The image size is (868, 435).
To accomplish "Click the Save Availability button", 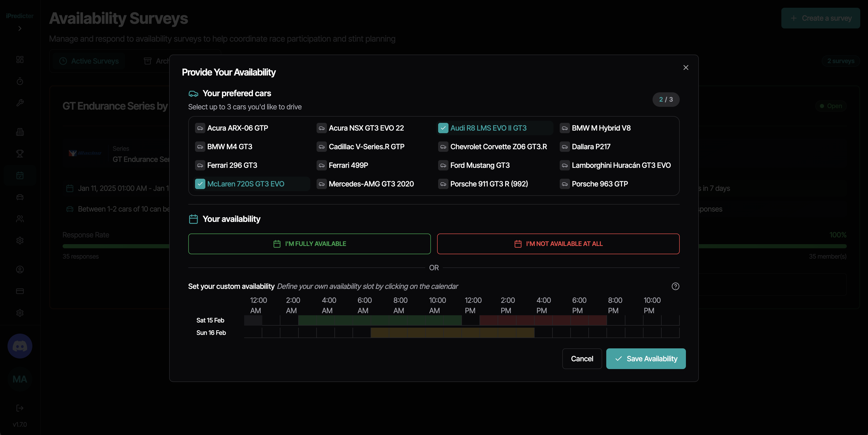I will [x=646, y=358].
